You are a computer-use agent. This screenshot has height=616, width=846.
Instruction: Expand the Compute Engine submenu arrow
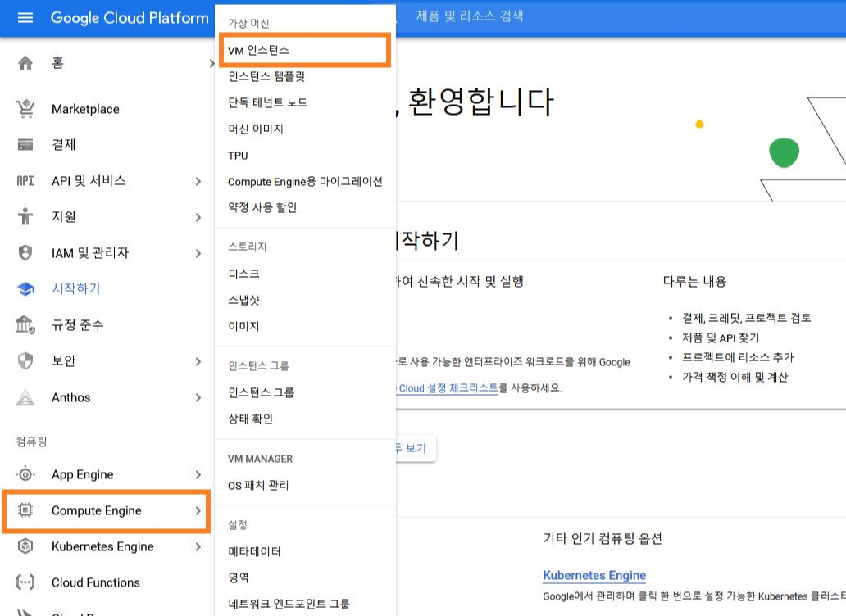198,510
